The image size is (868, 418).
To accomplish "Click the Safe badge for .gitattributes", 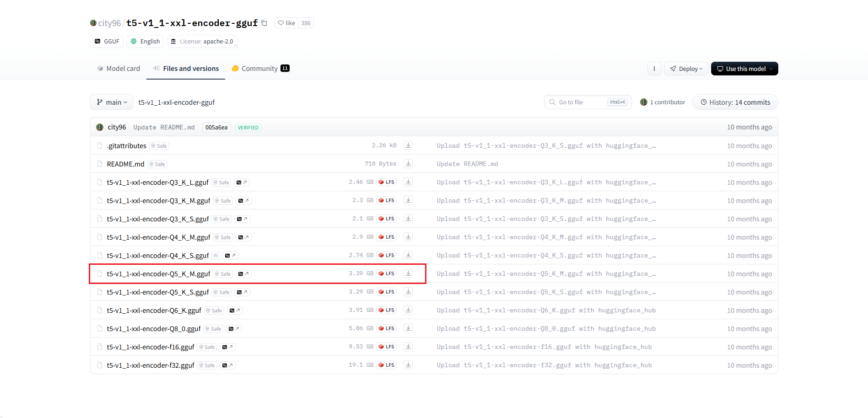I will click(159, 146).
